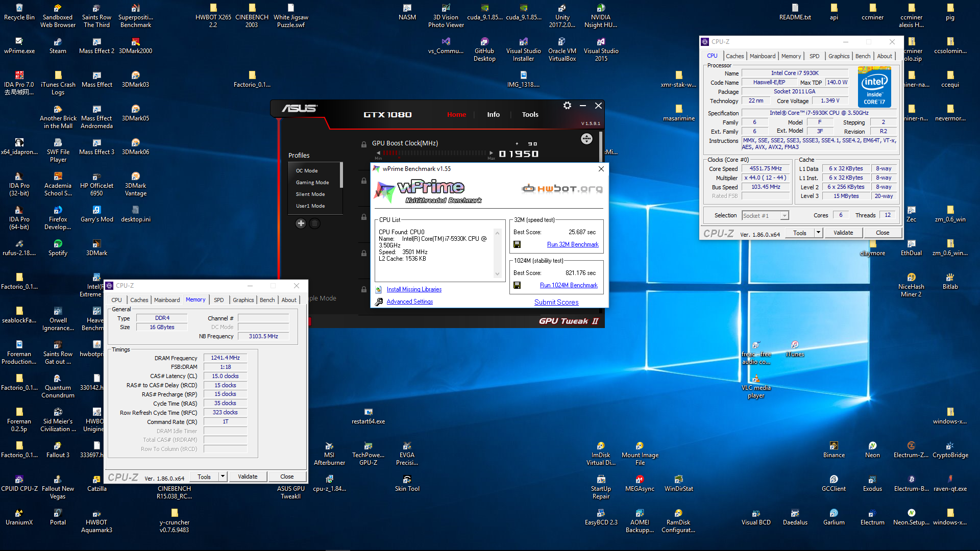Viewport: 980px width, 551px height.
Task: Click the key icon next to Advanced Settings
Action: (379, 302)
